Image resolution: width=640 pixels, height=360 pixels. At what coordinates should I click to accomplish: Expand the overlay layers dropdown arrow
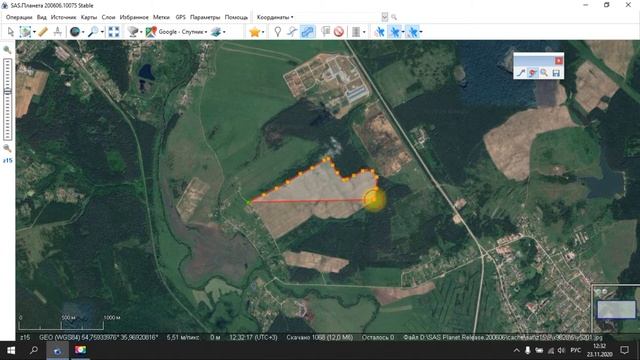224,32
